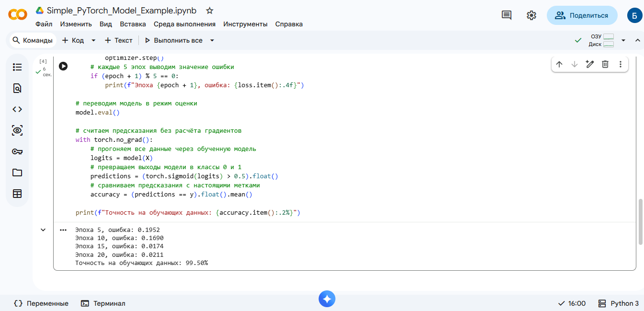The image size is (644, 311).
Task: Open the output three-dot menu
Action: coord(63,230)
